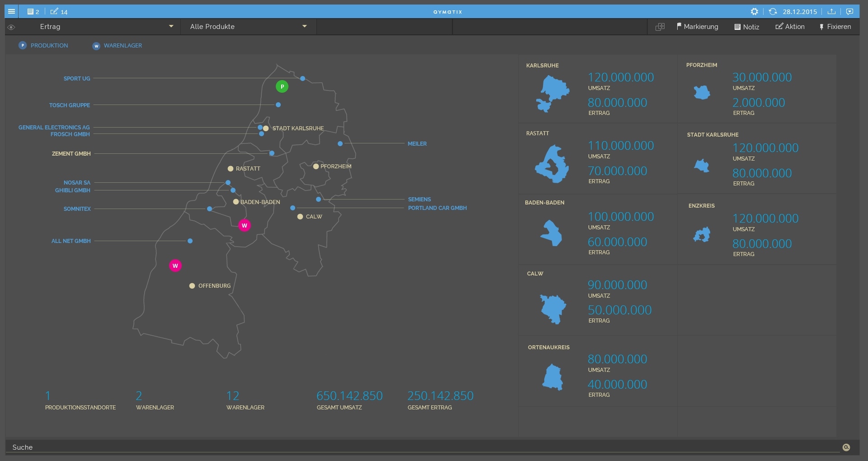Select Portland Car GmbH label
The image size is (868, 461).
(x=438, y=208)
